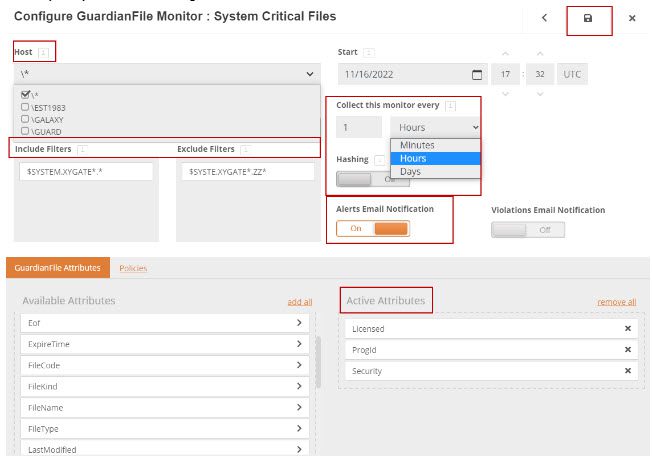652x456 pixels.
Task: Remove Licensed from Active Attributes
Action: [628, 328]
